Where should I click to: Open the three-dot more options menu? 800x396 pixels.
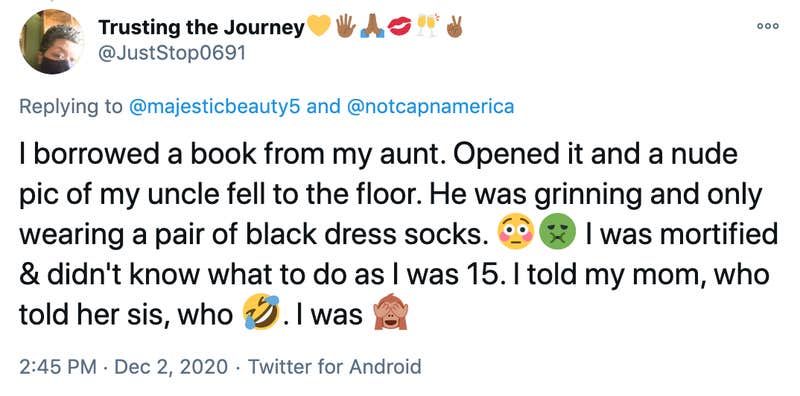pyautogui.click(x=767, y=26)
